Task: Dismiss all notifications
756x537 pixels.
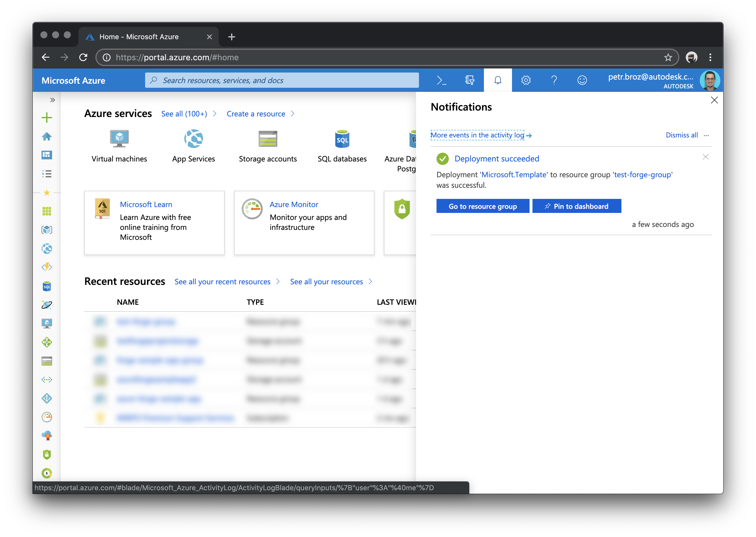Action: [682, 135]
